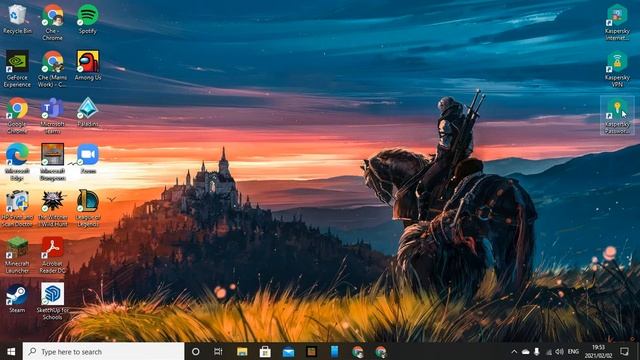Select the Minecraft Dungeons desktop icon
Viewport: 640px width, 360px height.
coord(52,162)
